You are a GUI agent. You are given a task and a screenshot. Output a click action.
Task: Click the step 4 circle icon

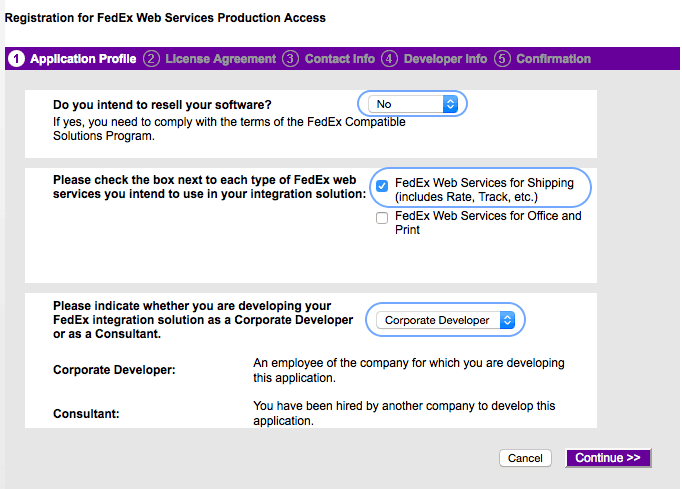click(x=389, y=59)
